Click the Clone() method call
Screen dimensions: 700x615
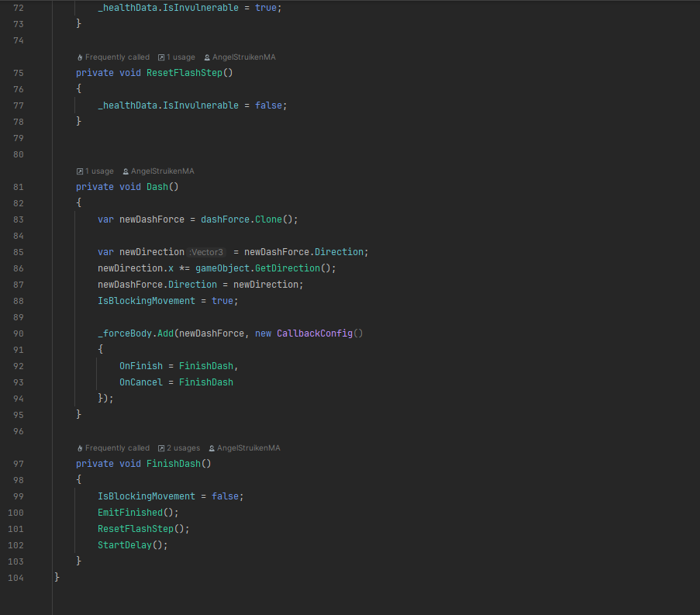tap(274, 219)
